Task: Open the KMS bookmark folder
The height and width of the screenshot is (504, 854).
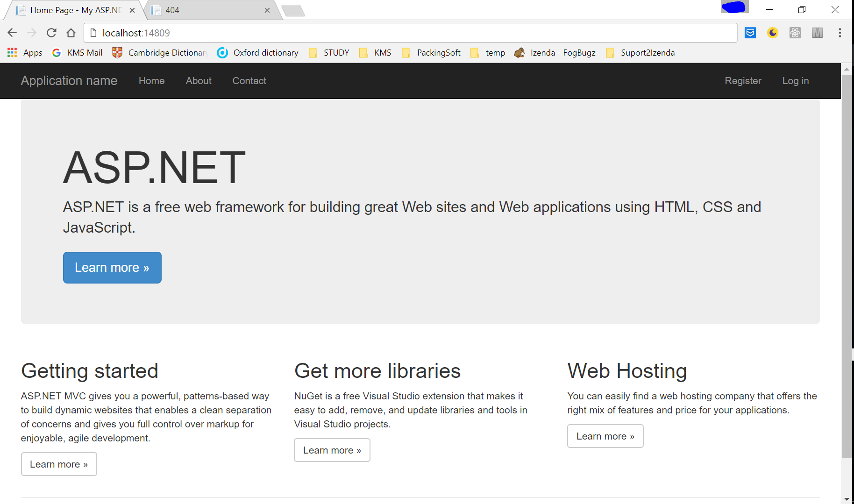Action: [376, 53]
